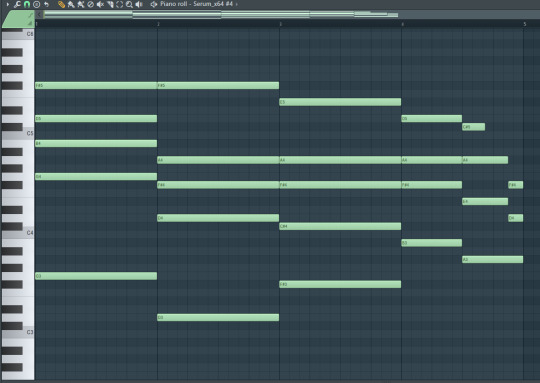Select the D4 note in bar 2
Image resolution: width=540 pixels, height=383 pixels.
[218, 218]
